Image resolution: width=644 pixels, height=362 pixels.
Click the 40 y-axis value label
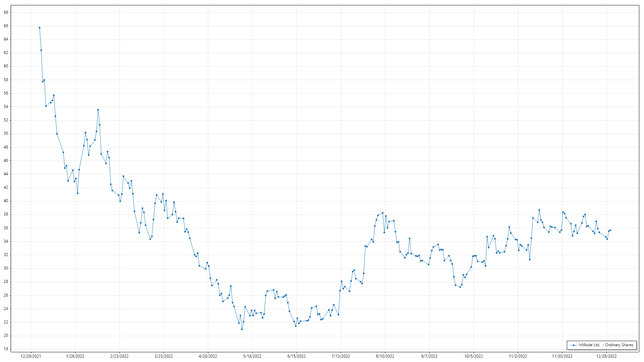(x=6, y=201)
